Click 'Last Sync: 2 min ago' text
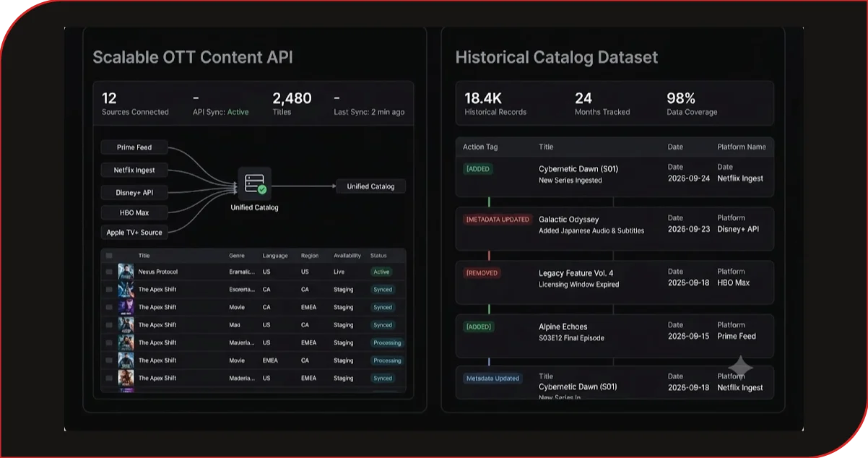This screenshot has width=868, height=458. [369, 112]
